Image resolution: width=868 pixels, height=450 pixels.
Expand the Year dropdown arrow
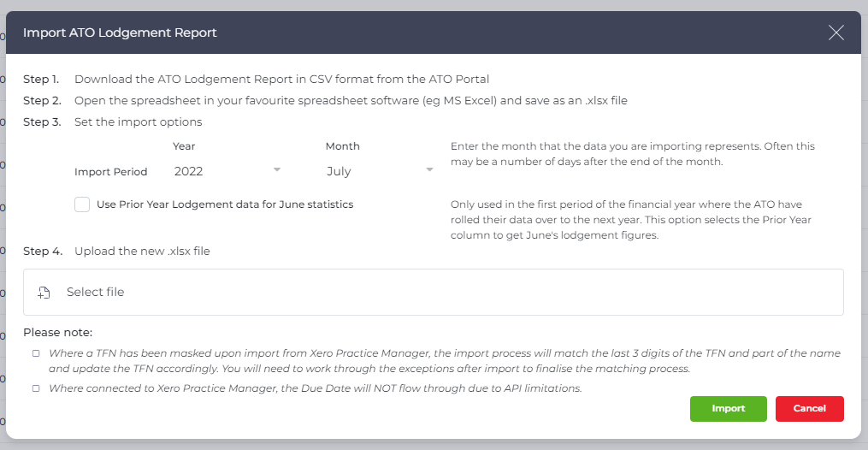[277, 169]
